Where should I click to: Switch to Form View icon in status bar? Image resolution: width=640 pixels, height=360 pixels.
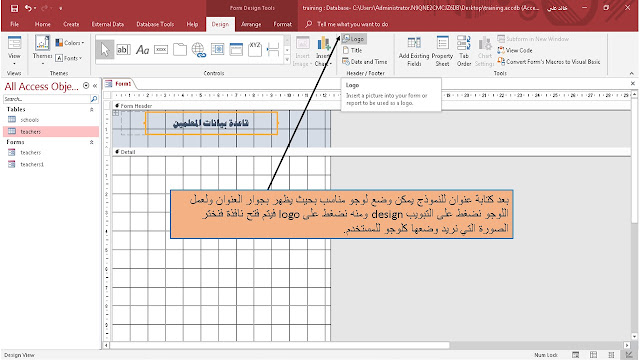pos(576,355)
